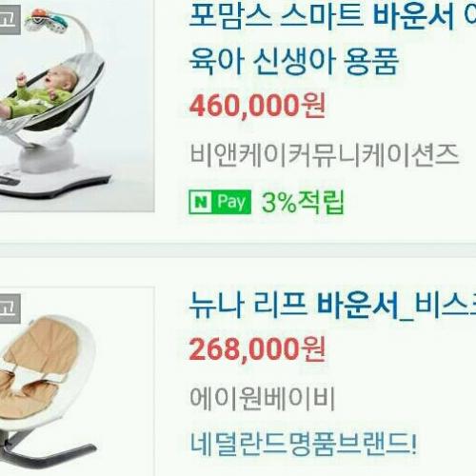The image size is (476, 476).
Task: Open the 포맘스 스마트 바운서 product image
Action: point(77,106)
